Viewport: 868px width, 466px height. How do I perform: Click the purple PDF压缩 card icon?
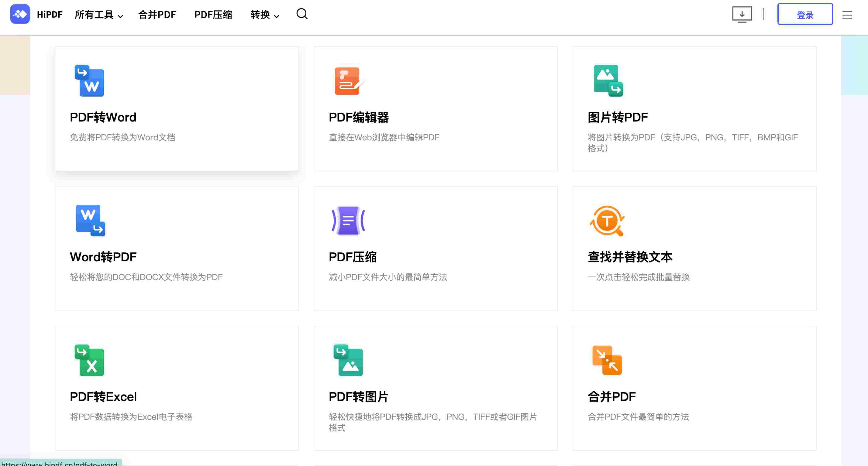click(x=348, y=221)
